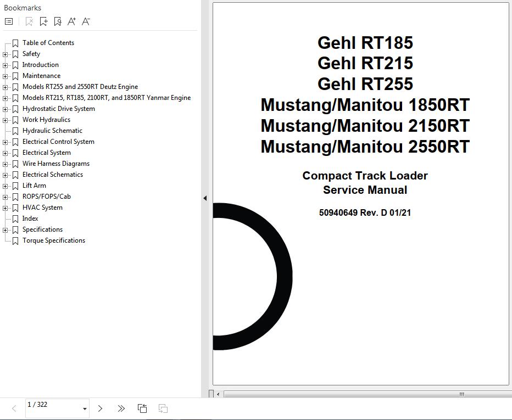Click the previous view icon
512x420 pixels.
click(142, 408)
